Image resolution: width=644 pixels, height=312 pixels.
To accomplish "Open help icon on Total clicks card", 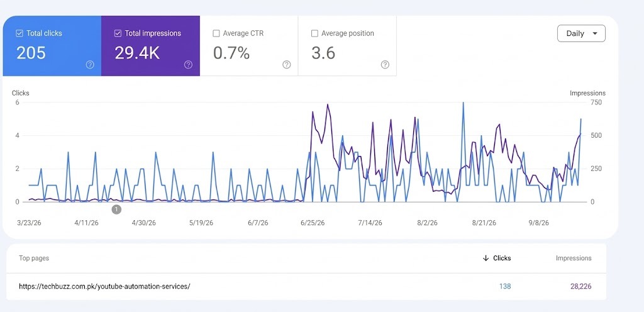I will click(90, 64).
